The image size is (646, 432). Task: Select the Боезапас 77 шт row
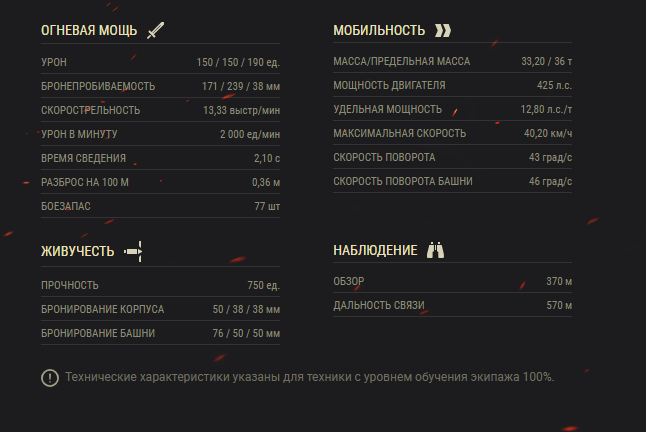[x=160, y=206]
